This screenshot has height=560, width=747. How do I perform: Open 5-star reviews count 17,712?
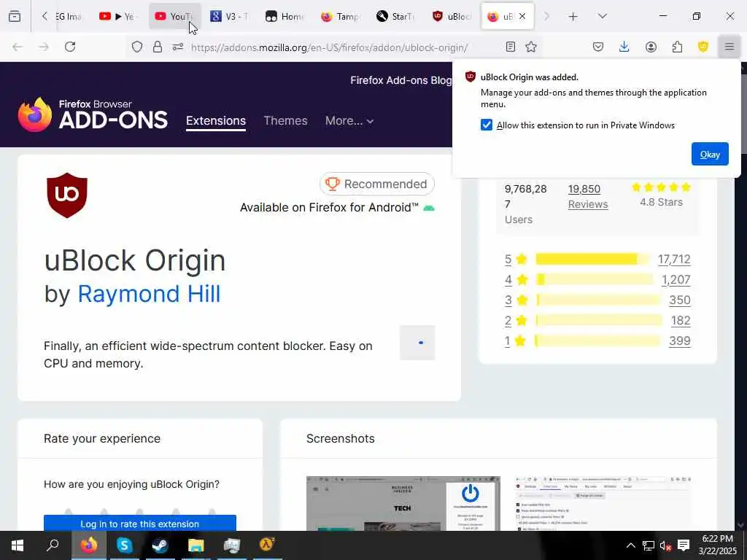tap(674, 259)
